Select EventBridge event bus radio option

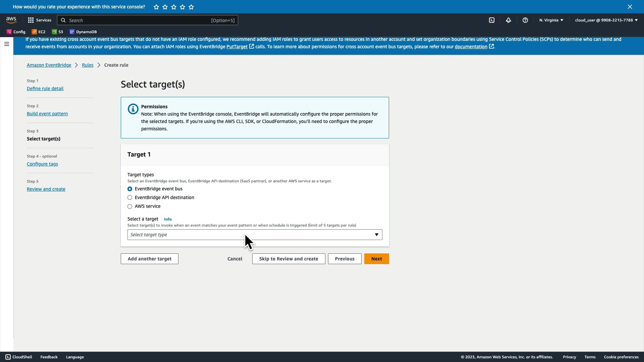coord(130,189)
